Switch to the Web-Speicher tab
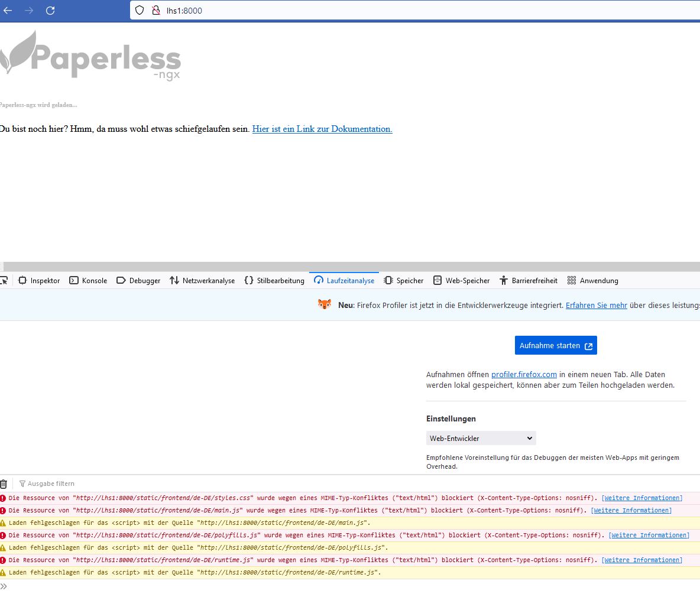This screenshot has height=597, width=700. coord(461,280)
